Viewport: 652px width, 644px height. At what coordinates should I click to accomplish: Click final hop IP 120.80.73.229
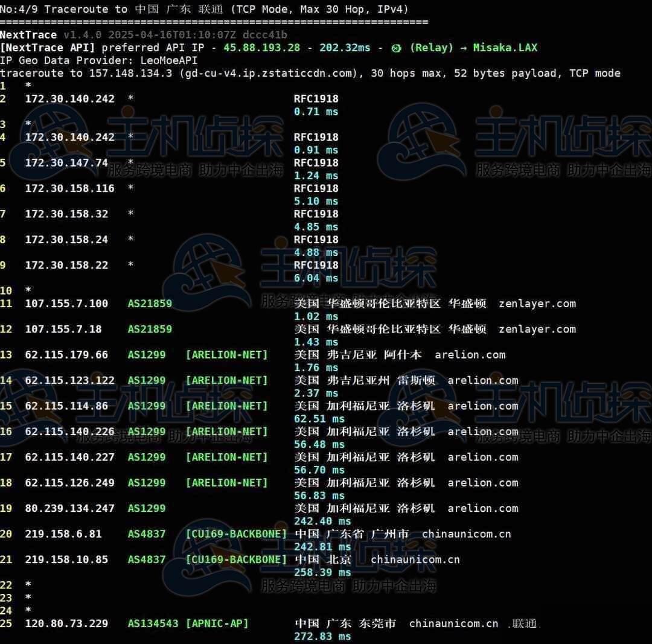point(66,623)
